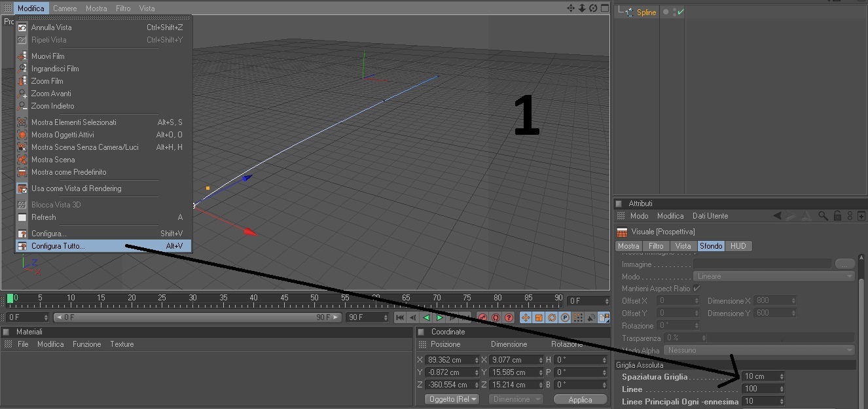This screenshot has width=868, height=409.
Task: Open the Modo Alpha Nessuno dropdown
Action: point(759,350)
